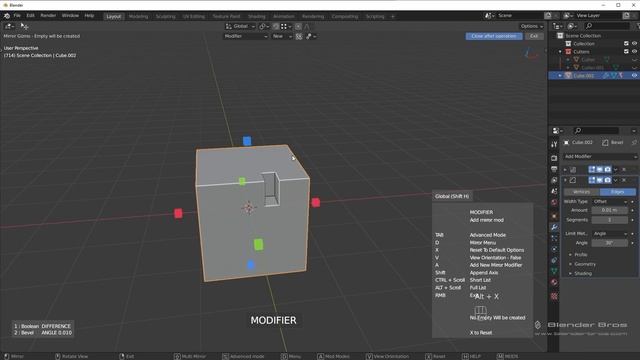Open the Window menu
The image size is (640, 360).
[x=70, y=16]
